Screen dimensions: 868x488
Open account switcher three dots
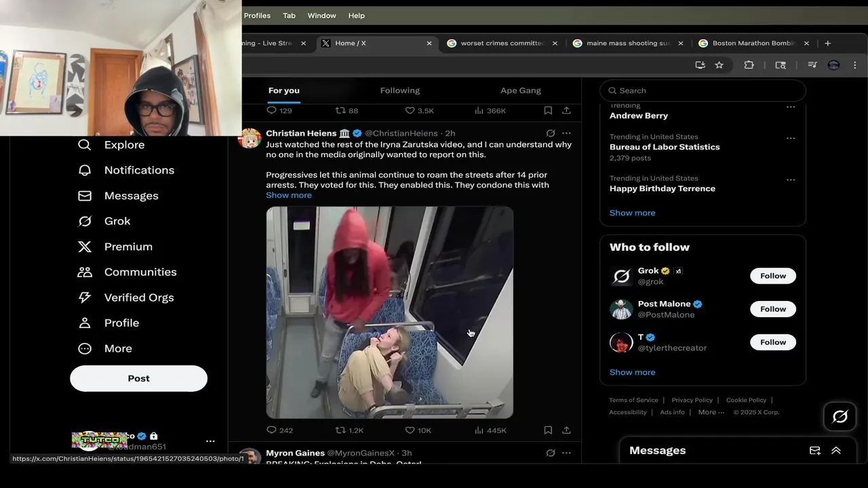(210, 441)
